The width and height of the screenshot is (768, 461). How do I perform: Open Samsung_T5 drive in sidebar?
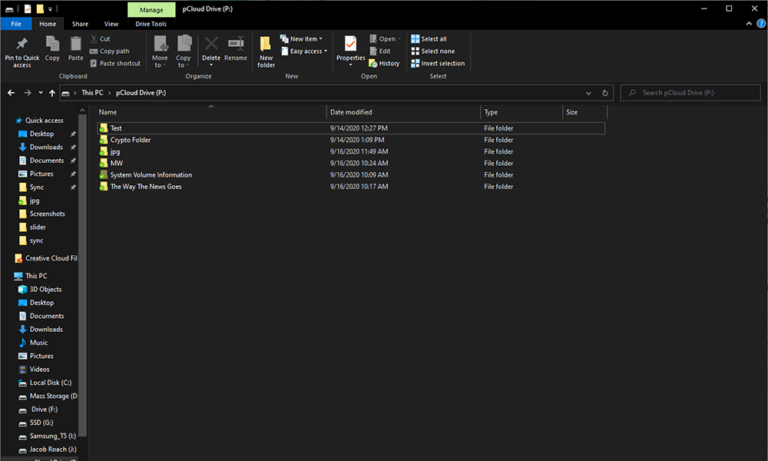[48, 436]
